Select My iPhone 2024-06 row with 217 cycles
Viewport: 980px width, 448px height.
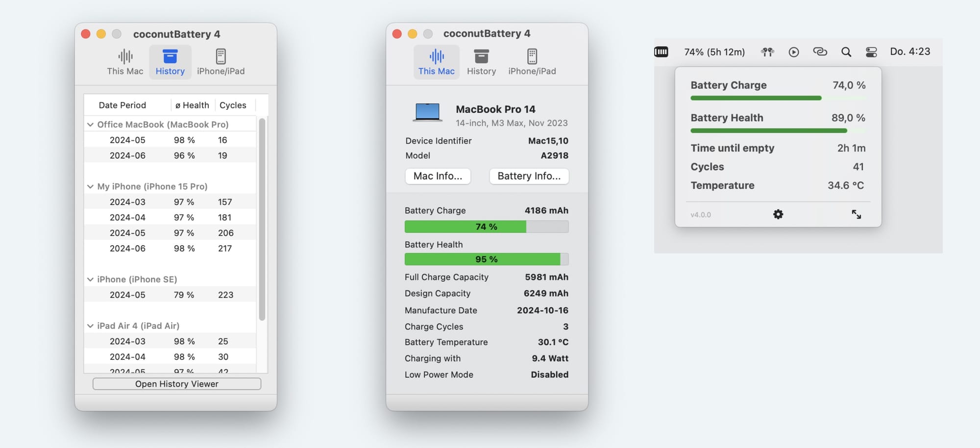click(x=170, y=249)
